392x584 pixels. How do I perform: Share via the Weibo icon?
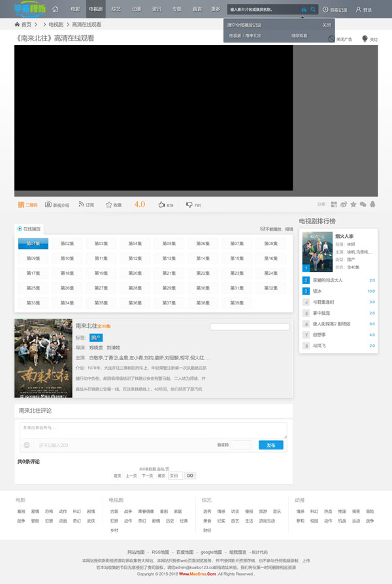click(344, 204)
